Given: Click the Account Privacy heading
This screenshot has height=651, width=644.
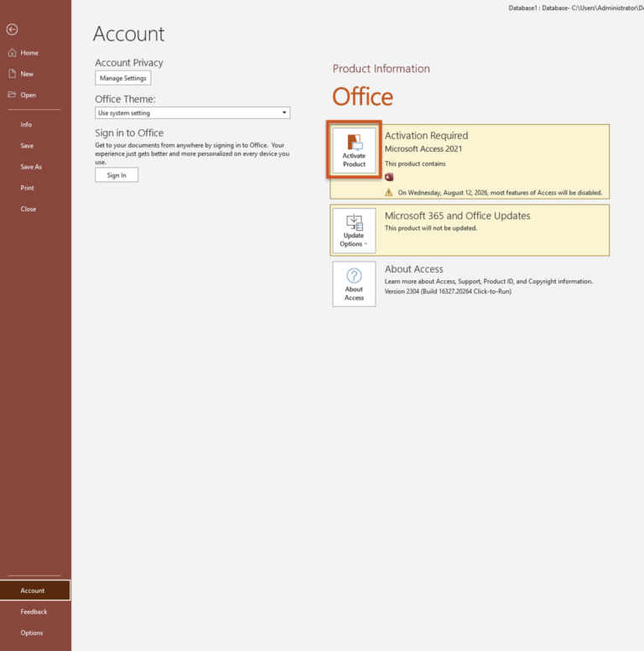Looking at the screenshot, I should (x=129, y=63).
